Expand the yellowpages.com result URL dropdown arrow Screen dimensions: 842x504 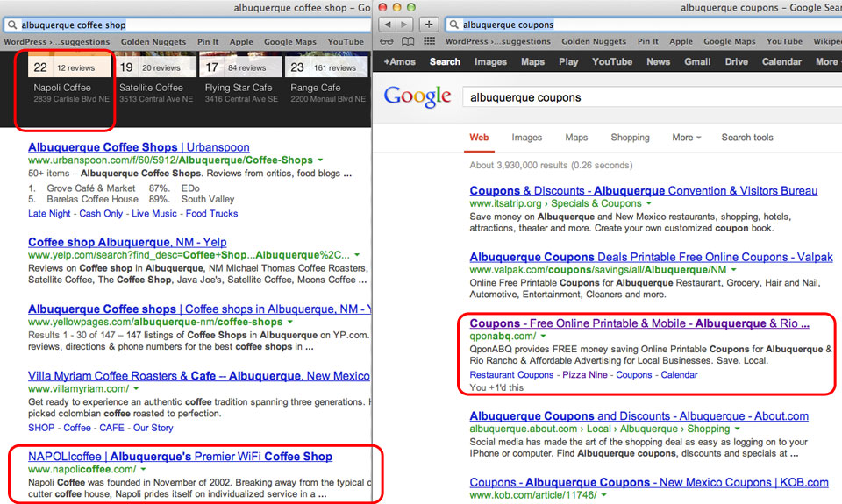pos(290,322)
